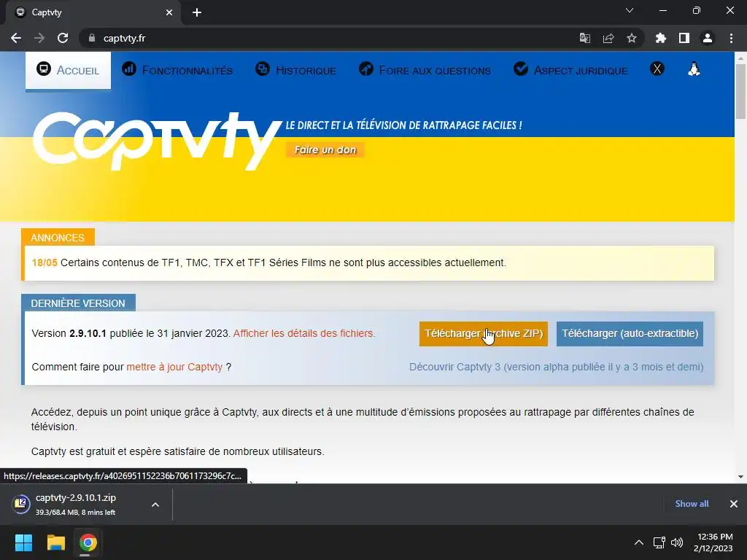The image size is (747, 560).
Task: Click the Version 2.9.10.1 text
Action: click(69, 333)
